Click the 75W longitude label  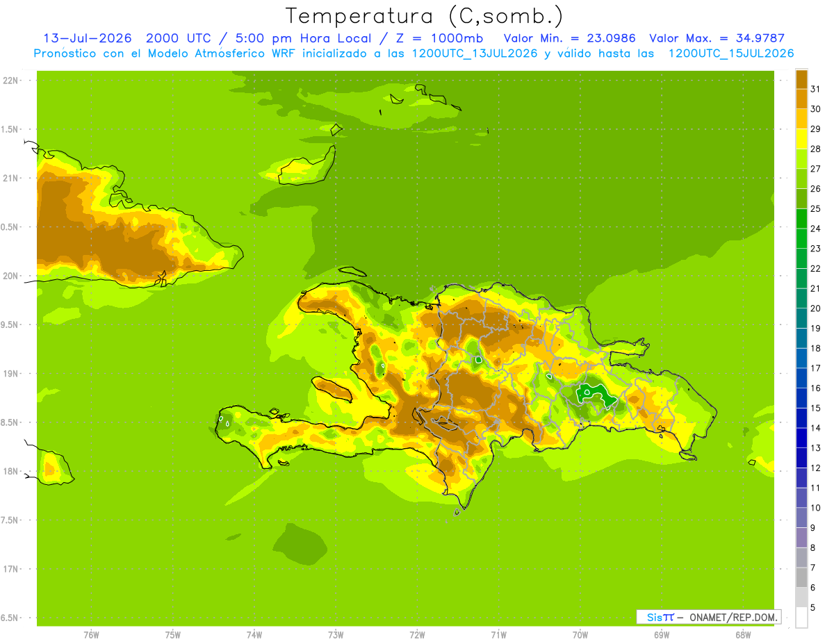[x=172, y=634]
